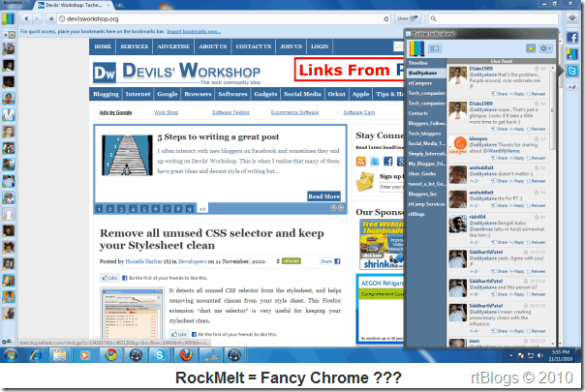Open ADVERTISE in site top navigation
The image size is (585, 392).
coord(173,46)
